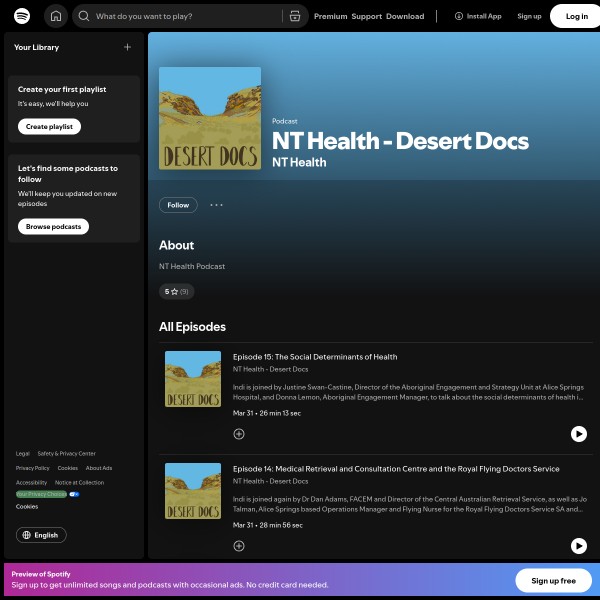Click the Log in button

point(576,16)
